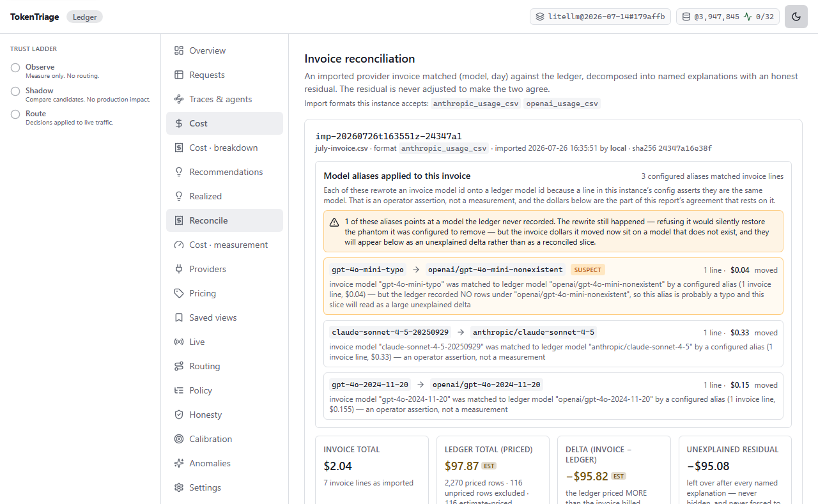Click the layers icon in litellm badge
This screenshot has width=818, height=504.
point(540,17)
